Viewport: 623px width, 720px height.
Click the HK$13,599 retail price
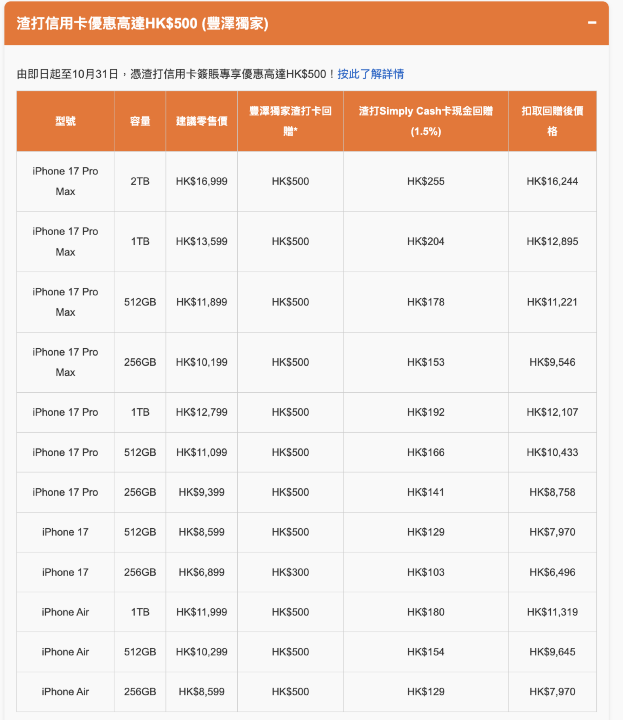tap(202, 242)
